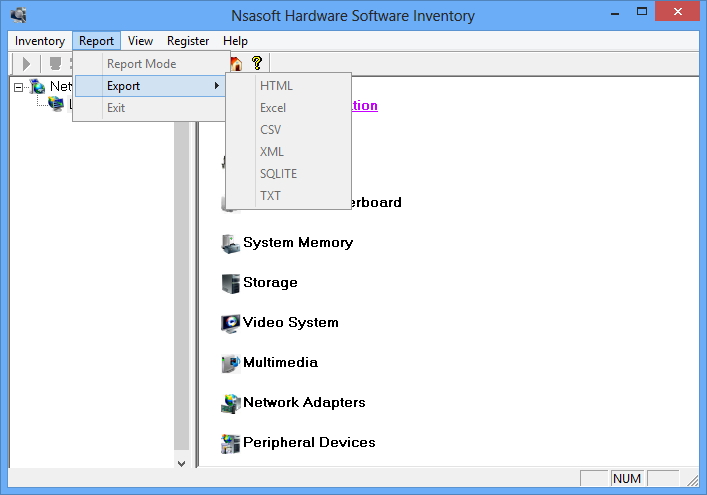Open the System Memory section

click(298, 243)
